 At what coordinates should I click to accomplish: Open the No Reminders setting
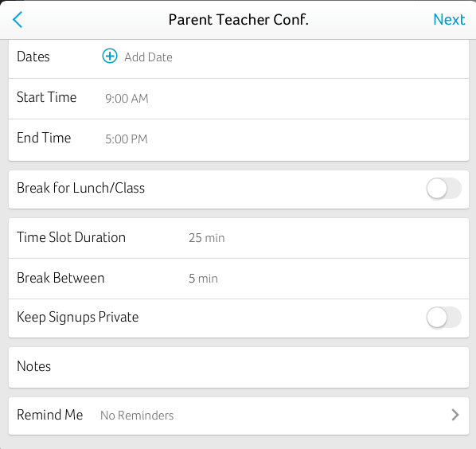pos(137,416)
